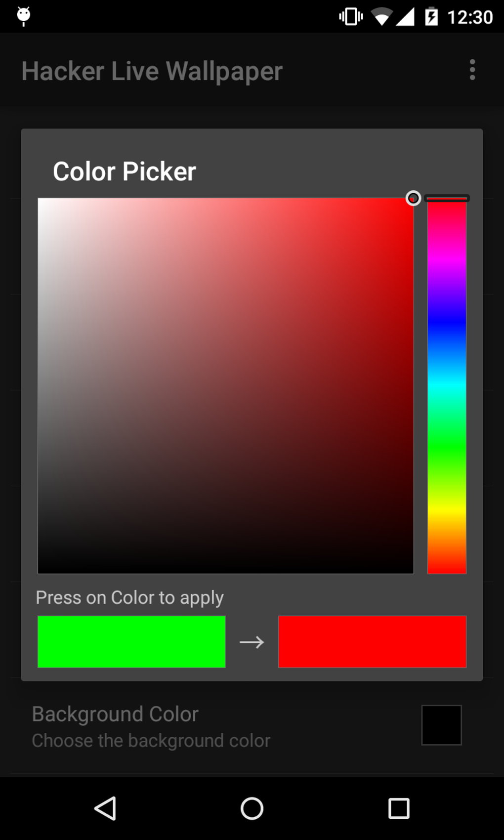This screenshot has width=504, height=840.
Task: Revert to the old green color swatch
Action: (x=131, y=641)
